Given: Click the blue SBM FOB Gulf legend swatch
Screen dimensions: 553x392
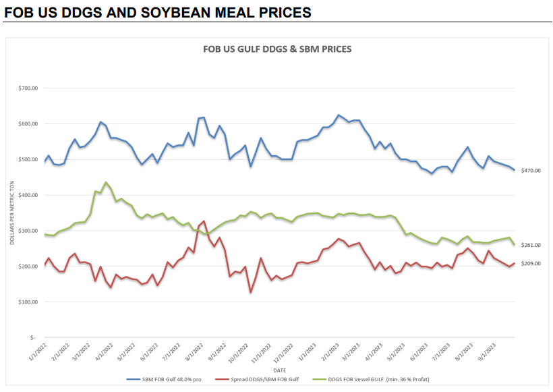Looking at the screenshot, I should coord(134,379).
